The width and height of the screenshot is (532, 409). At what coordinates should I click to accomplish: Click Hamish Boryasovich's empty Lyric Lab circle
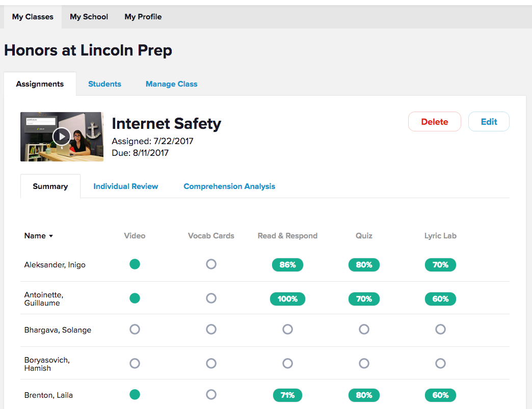point(440,363)
